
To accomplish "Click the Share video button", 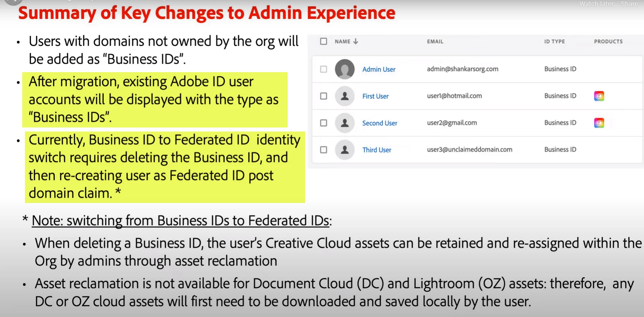I will click(x=629, y=4).
